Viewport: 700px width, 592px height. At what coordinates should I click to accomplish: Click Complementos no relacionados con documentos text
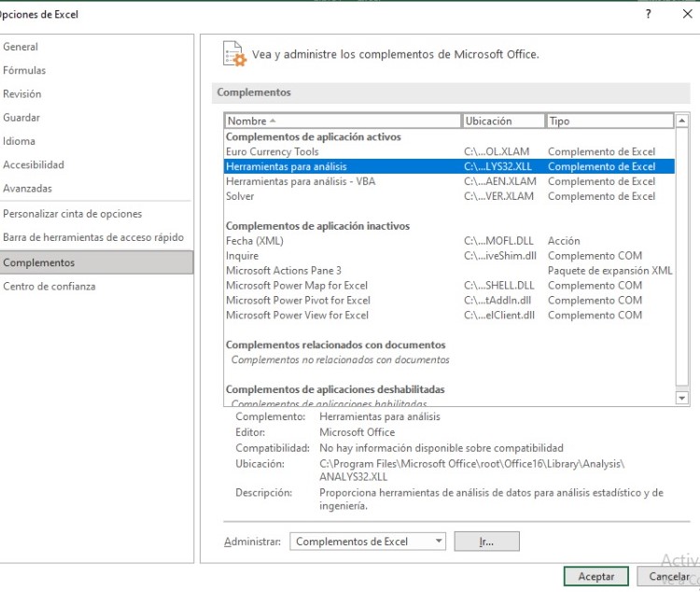[340, 359]
